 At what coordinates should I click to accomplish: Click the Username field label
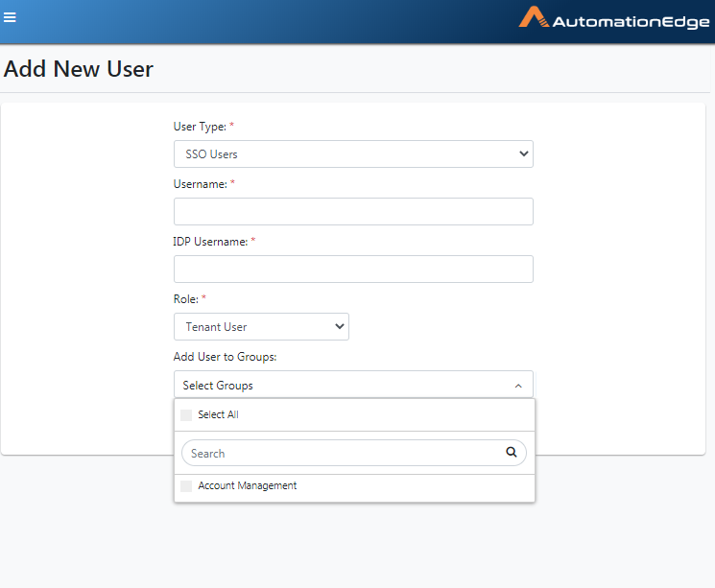tap(201, 184)
